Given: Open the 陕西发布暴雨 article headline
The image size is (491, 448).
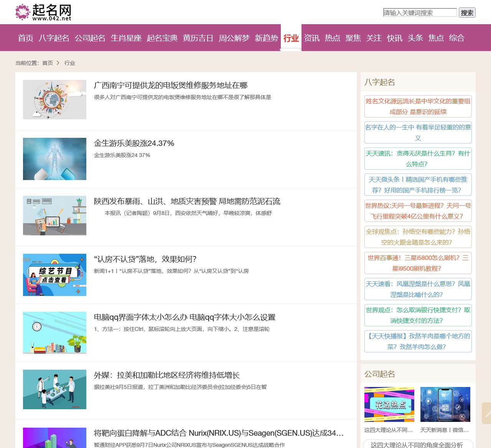Looking at the screenshot, I should [187, 201].
